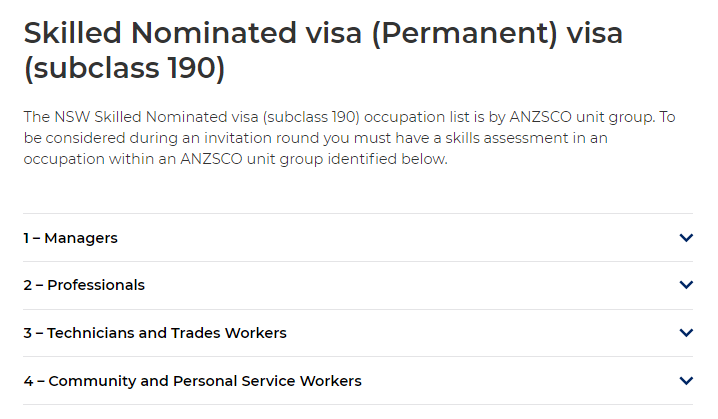Click the word "Permanent" in the page title
The image size is (718, 419).
tap(465, 33)
